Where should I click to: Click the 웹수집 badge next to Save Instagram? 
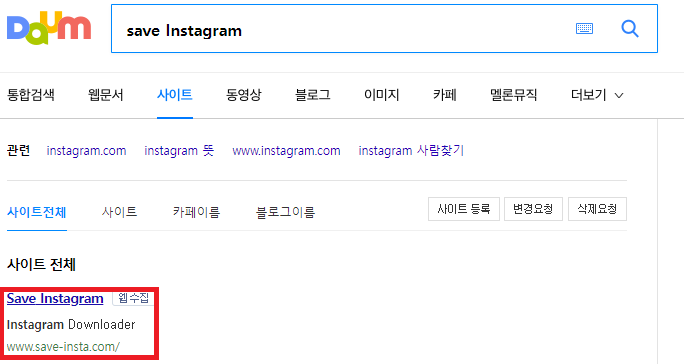pyautogui.click(x=133, y=298)
